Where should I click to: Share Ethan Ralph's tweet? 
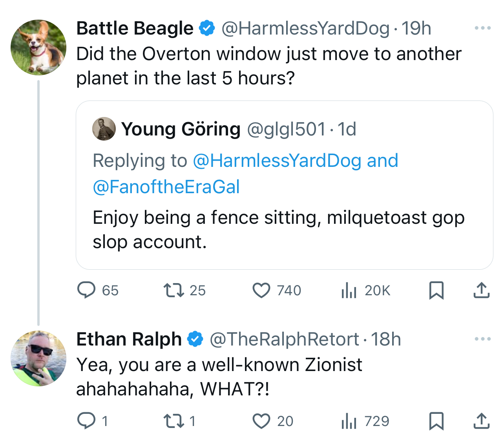[x=481, y=421]
